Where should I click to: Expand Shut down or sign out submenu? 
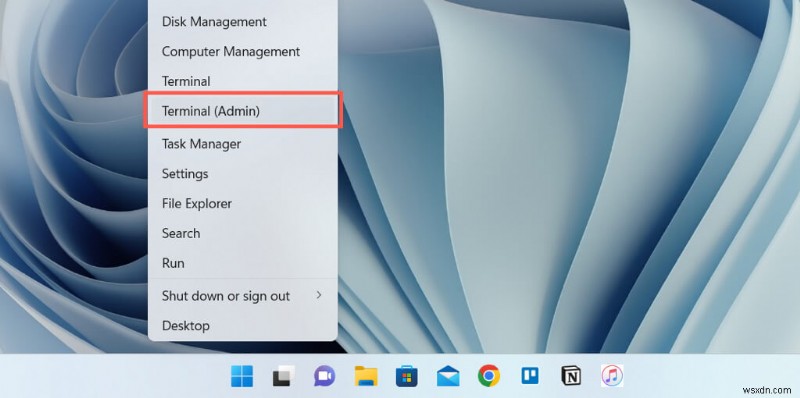pyautogui.click(x=243, y=296)
